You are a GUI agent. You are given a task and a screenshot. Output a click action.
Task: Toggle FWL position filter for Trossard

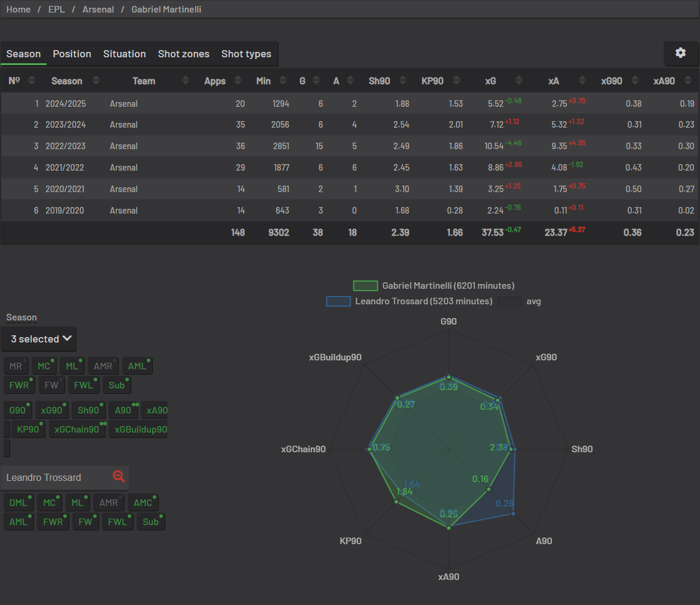118,522
